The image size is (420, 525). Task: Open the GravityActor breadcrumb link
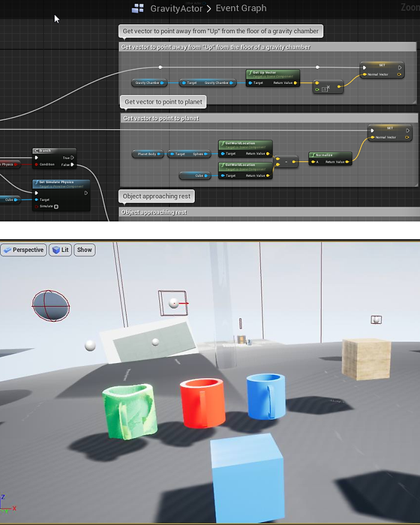click(x=176, y=8)
